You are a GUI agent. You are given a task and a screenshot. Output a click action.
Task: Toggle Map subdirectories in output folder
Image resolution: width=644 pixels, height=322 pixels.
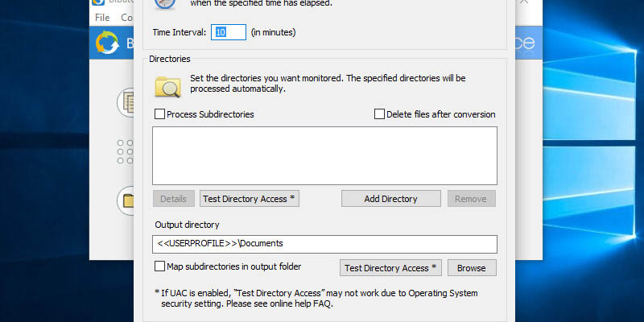159,266
